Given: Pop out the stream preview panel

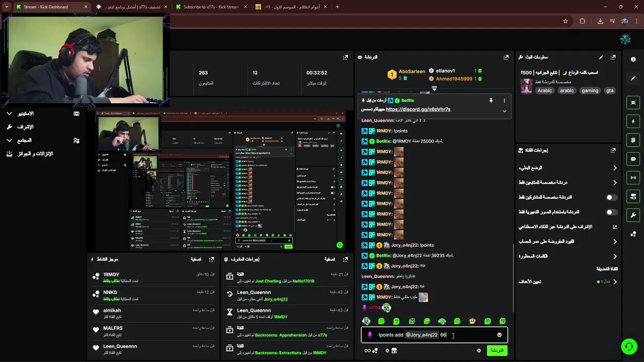Looking at the screenshot, I should 345,57.
